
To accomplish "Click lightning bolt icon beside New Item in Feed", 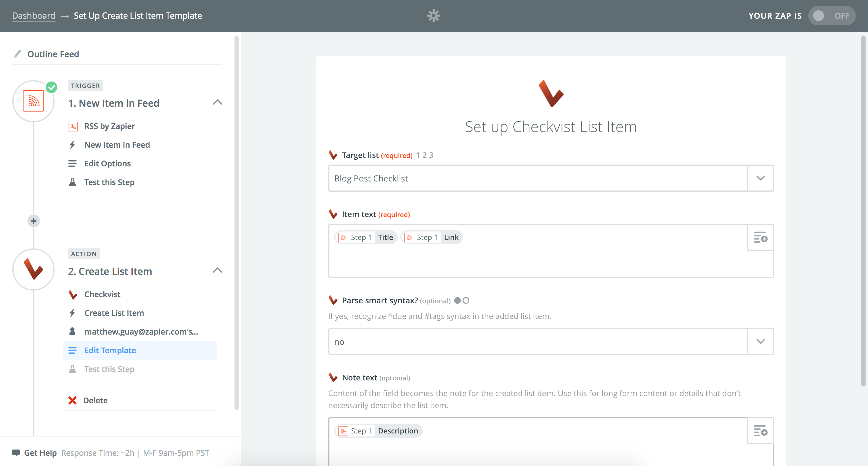I will [72, 145].
